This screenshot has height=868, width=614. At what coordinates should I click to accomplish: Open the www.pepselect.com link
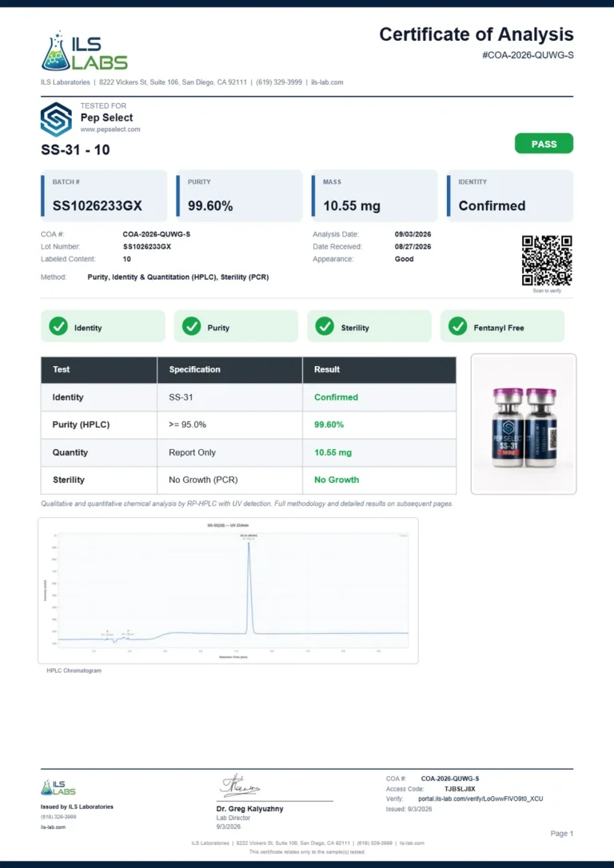coord(110,129)
